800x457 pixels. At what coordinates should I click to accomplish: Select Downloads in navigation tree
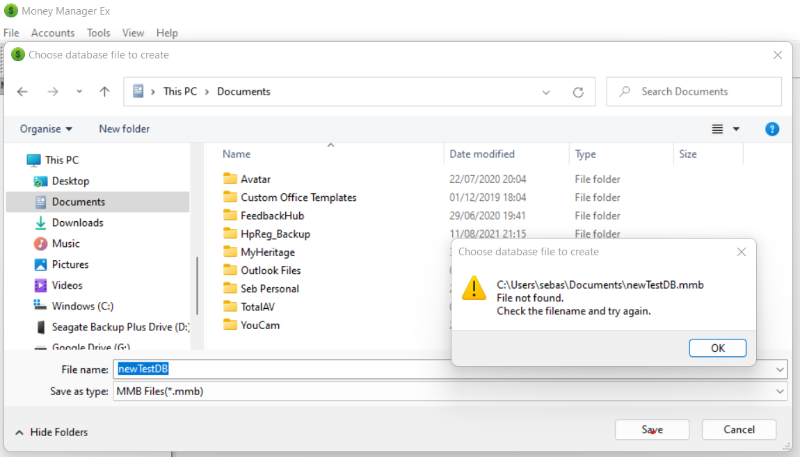(x=78, y=223)
